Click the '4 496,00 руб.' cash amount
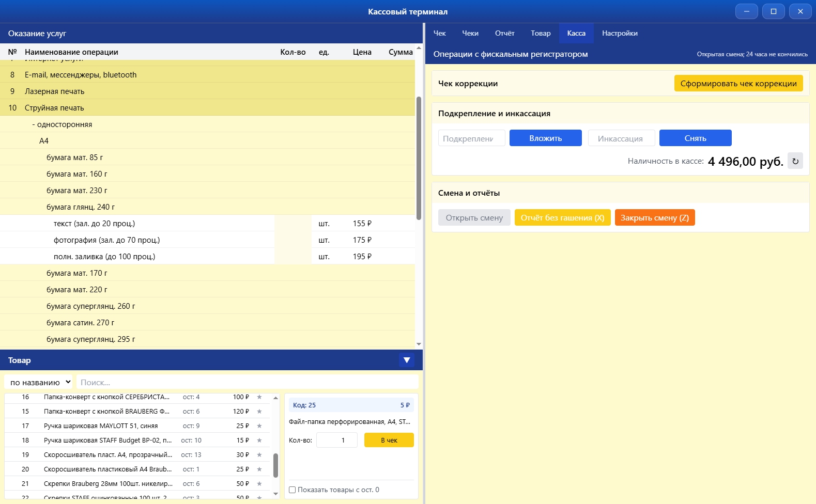816x504 pixels. click(x=746, y=161)
